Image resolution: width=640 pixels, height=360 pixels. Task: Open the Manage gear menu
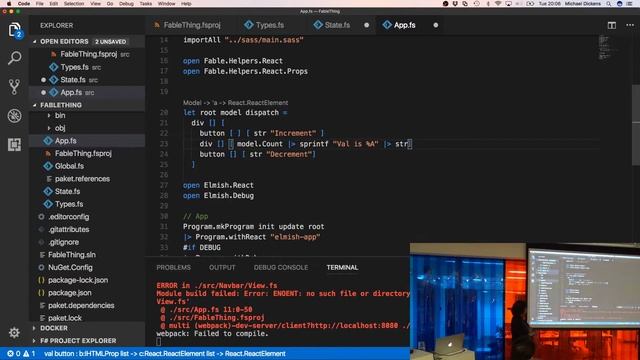coord(14,333)
